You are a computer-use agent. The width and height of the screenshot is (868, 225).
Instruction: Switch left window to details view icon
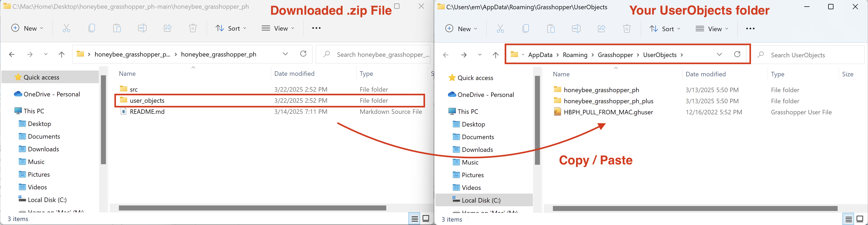click(415, 219)
